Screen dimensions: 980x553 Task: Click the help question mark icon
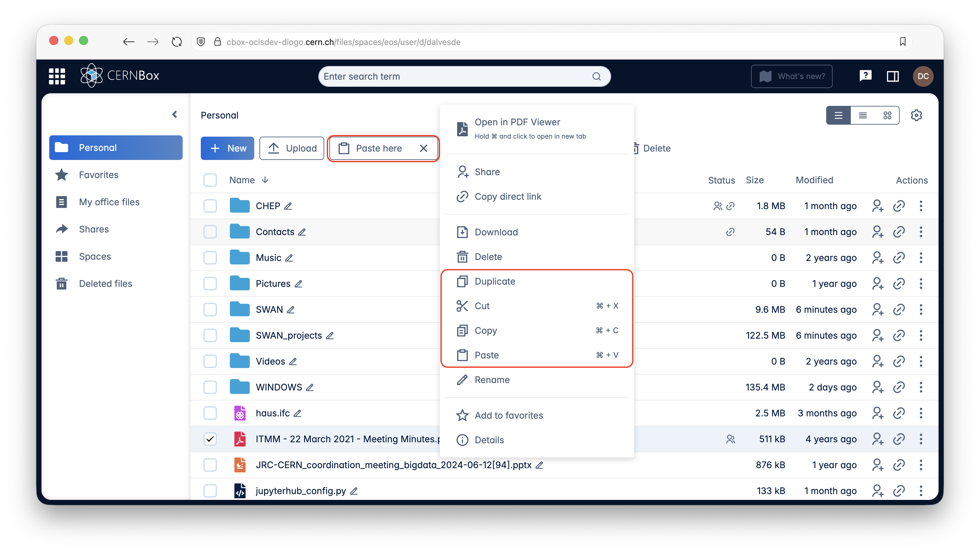pyautogui.click(x=865, y=76)
